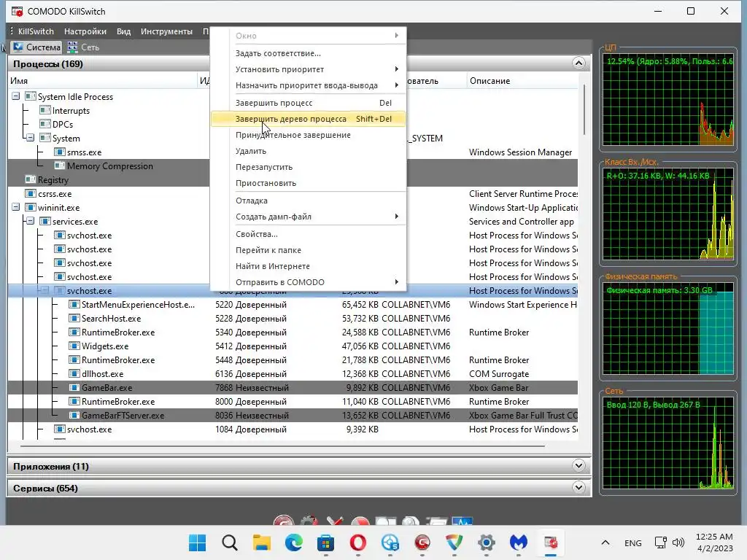Launch Microsoft Edge from taskbar
The image size is (747, 560).
tap(293, 542)
